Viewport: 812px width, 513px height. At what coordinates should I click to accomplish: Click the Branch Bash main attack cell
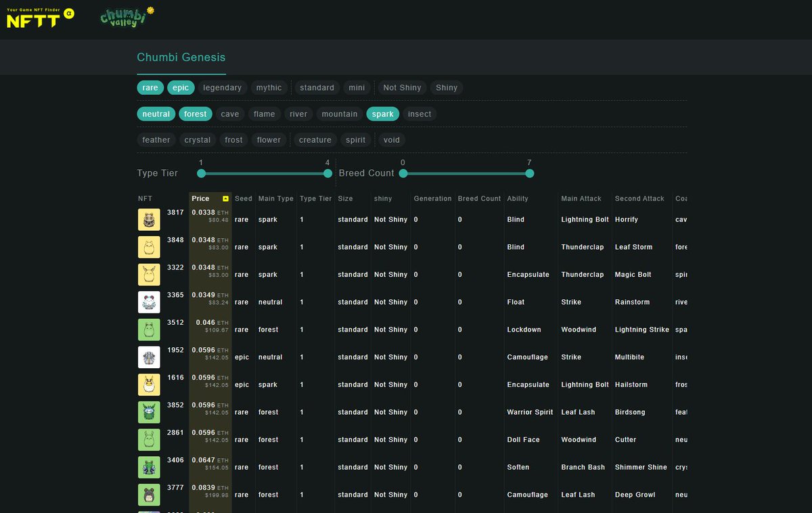(583, 467)
